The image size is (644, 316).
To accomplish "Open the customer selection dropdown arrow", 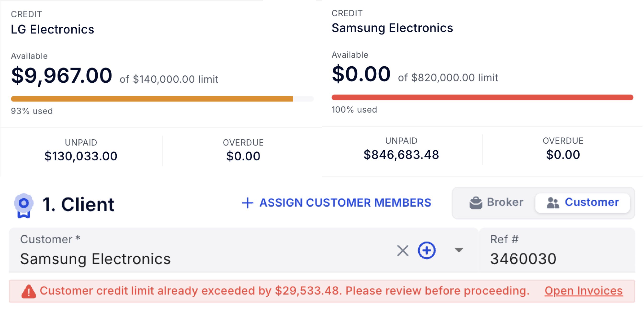I will point(458,250).
